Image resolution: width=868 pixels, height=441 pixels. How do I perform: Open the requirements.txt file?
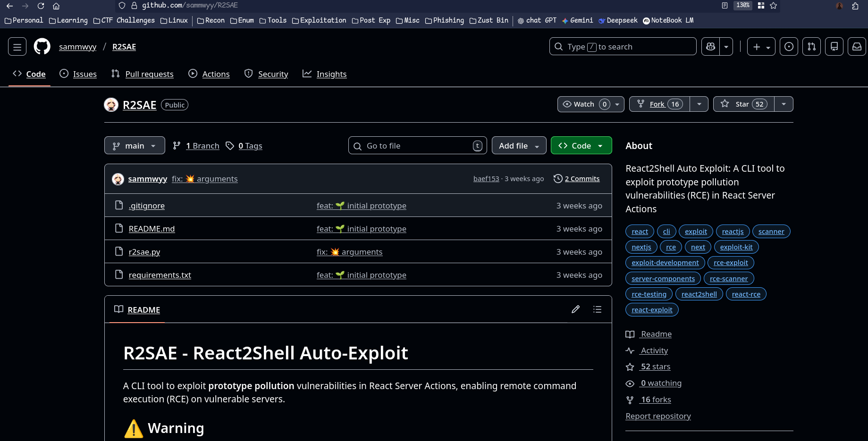(160, 275)
